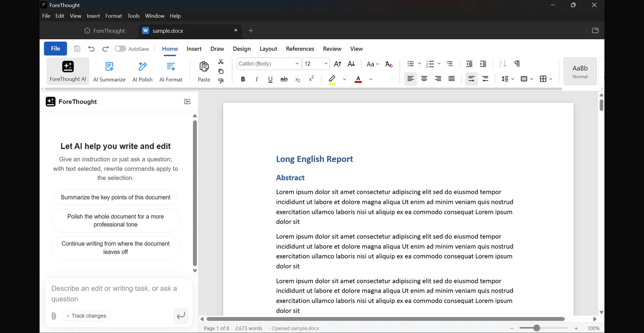
Task: Toggle italic formatting
Action: click(257, 79)
